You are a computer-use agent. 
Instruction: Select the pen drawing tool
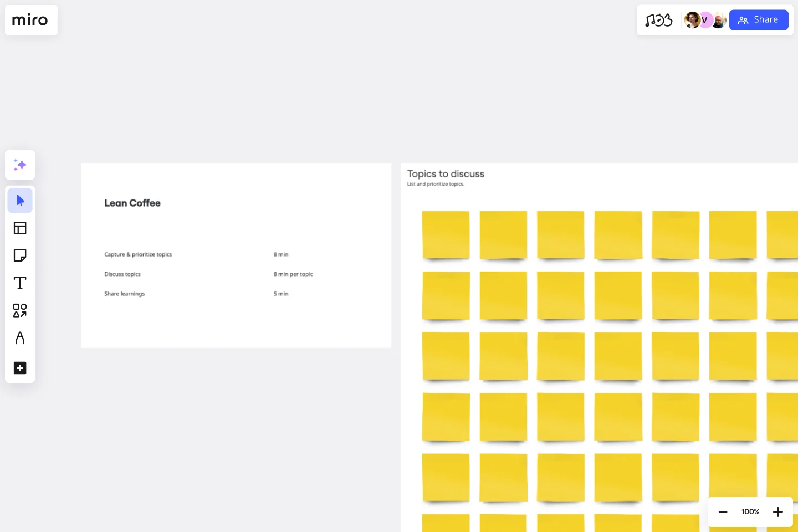pos(20,338)
